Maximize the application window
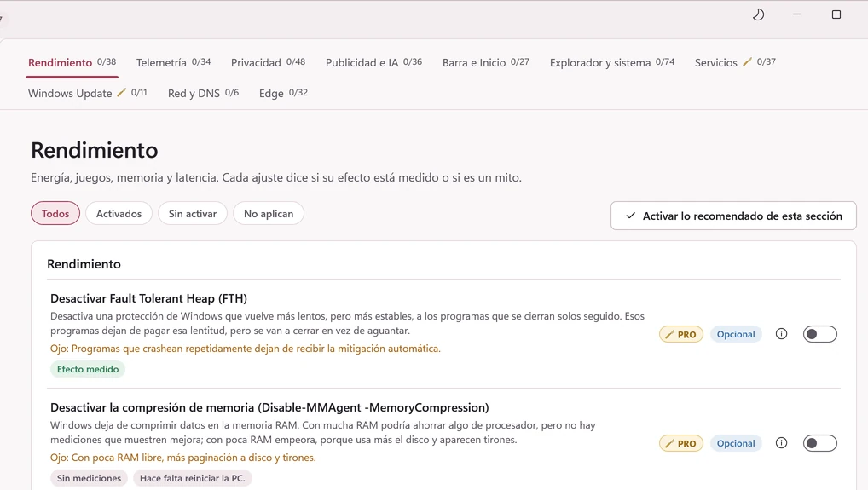The image size is (868, 490). point(836,14)
